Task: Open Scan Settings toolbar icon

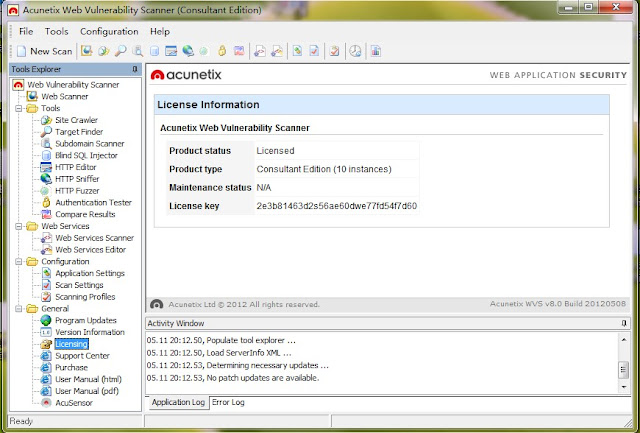Action: point(314,51)
